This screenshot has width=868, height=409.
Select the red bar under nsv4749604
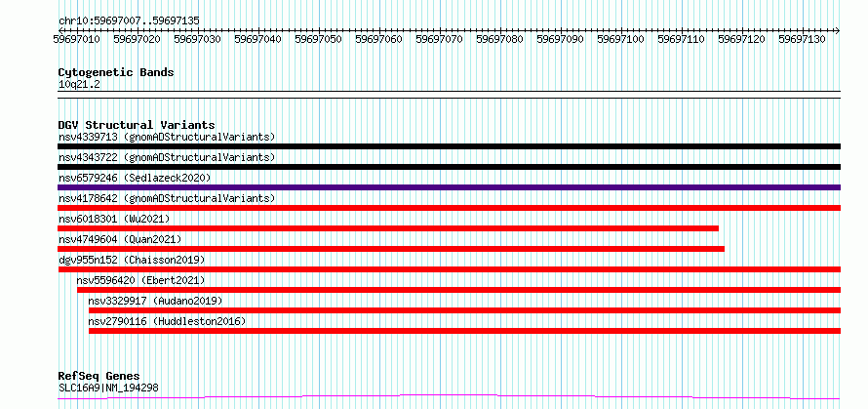[x=391, y=249]
